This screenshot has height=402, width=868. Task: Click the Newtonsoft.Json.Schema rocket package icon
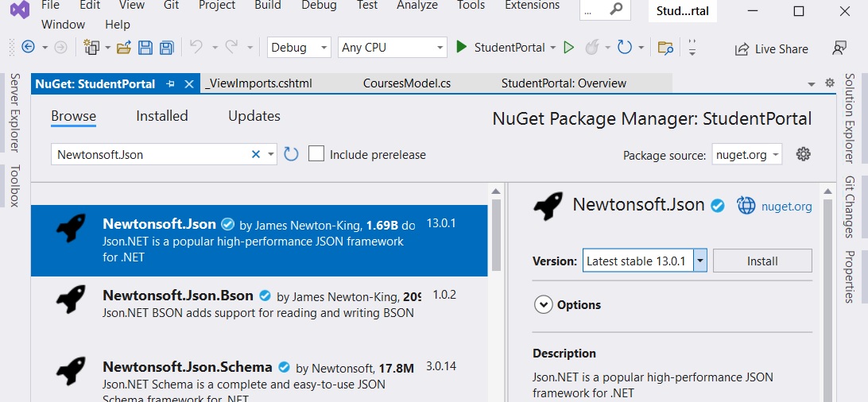coord(71,371)
